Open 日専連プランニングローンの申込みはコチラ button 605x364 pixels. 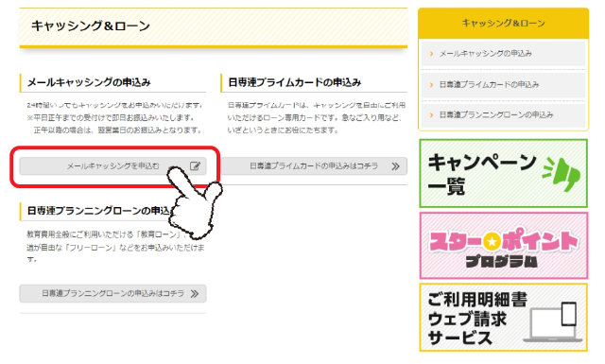point(112,293)
